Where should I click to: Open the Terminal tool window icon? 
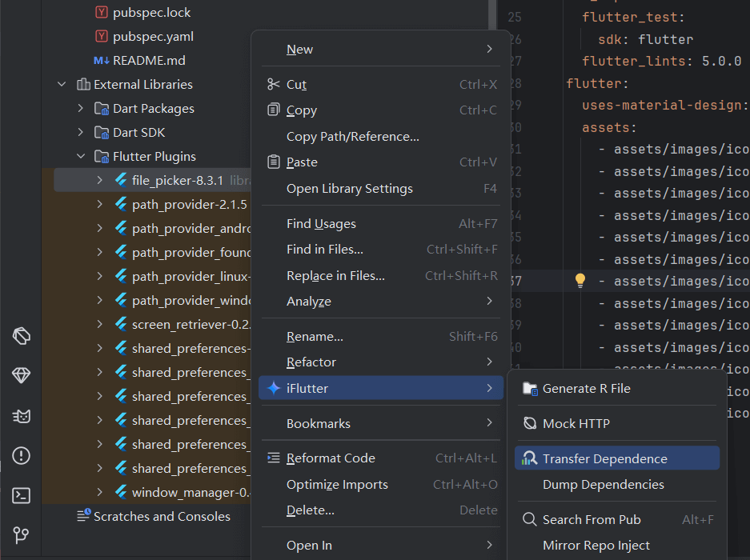click(21, 495)
